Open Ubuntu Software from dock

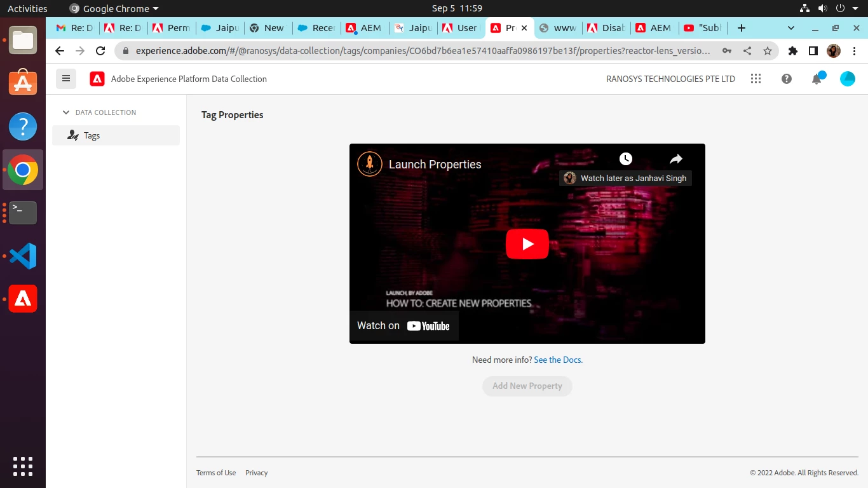click(x=23, y=83)
